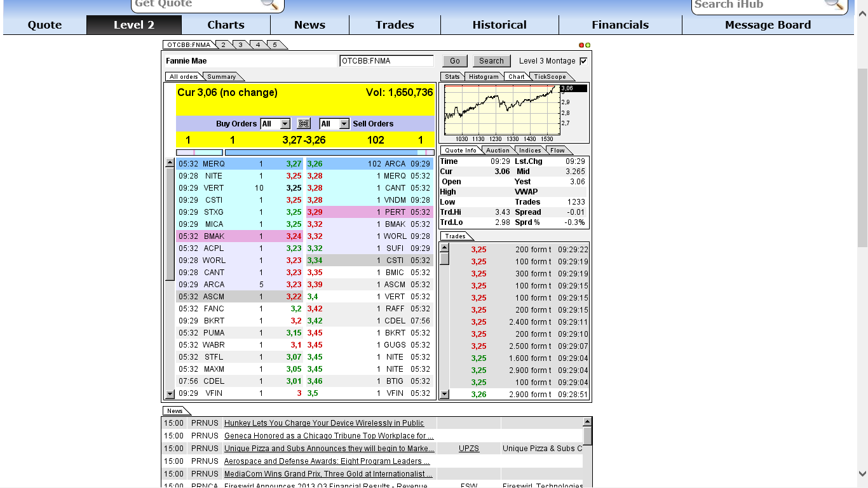Select the Quote Info tab
This screenshot has width=868, height=488.
tap(461, 150)
